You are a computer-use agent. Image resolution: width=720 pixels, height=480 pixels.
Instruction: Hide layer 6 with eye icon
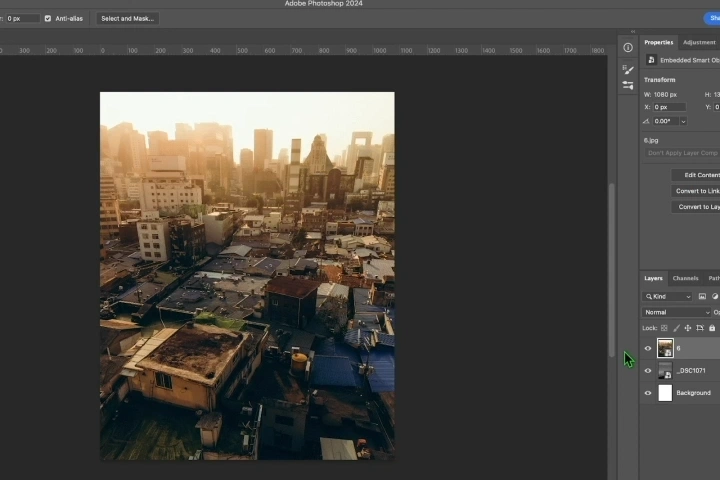648,348
